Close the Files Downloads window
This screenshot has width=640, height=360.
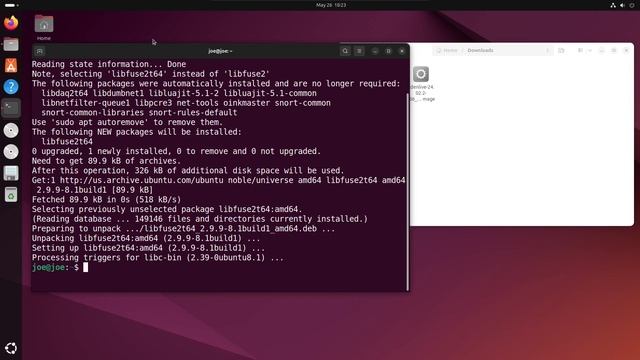626,51
